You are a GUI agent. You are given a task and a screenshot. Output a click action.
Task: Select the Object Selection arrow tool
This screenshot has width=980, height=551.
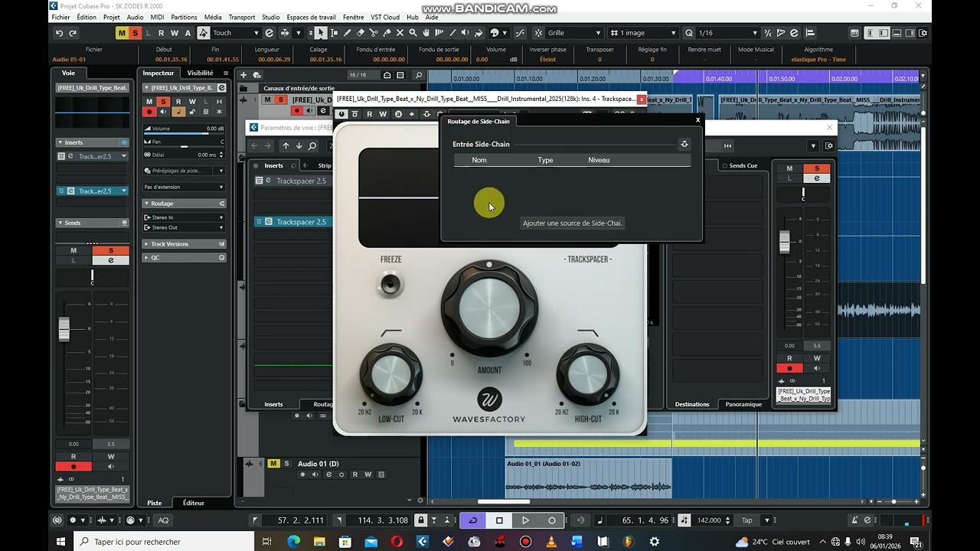321,33
